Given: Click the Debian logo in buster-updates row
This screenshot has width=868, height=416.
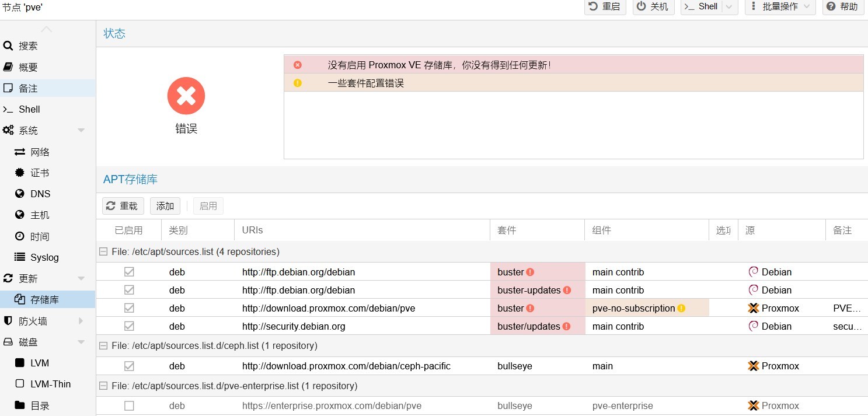Looking at the screenshot, I should point(754,290).
